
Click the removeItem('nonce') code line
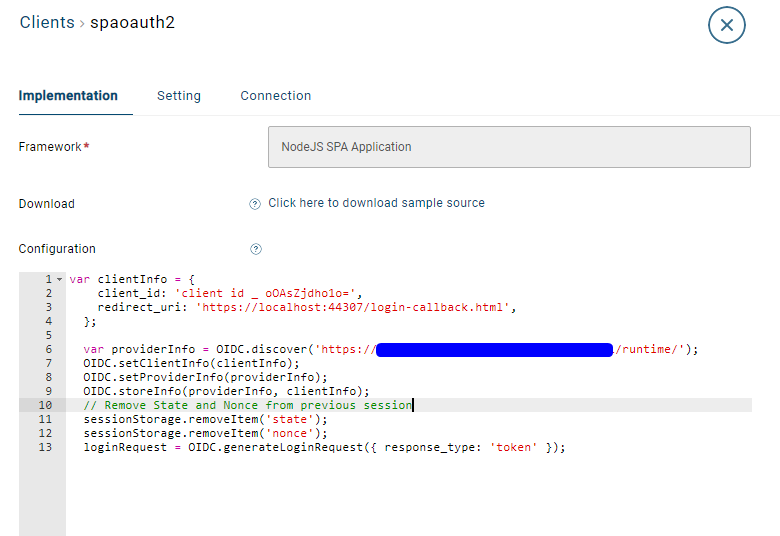[x=205, y=433]
